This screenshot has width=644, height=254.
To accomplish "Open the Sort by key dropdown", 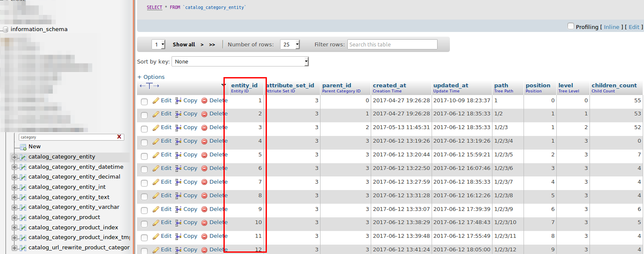I will [x=240, y=61].
